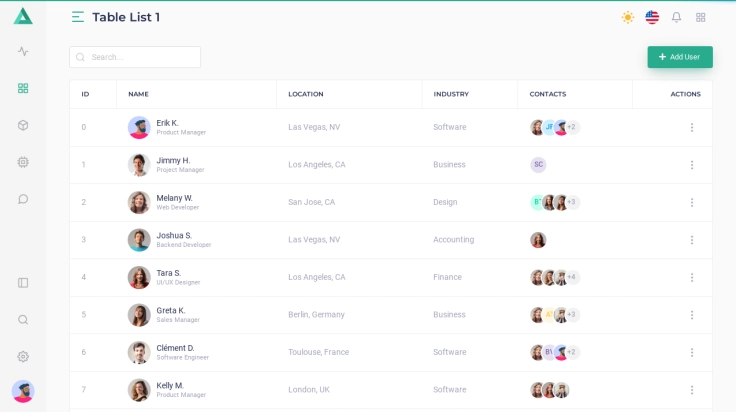736x412 pixels.
Task: Open the cube sidebar icon
Action: click(x=23, y=125)
